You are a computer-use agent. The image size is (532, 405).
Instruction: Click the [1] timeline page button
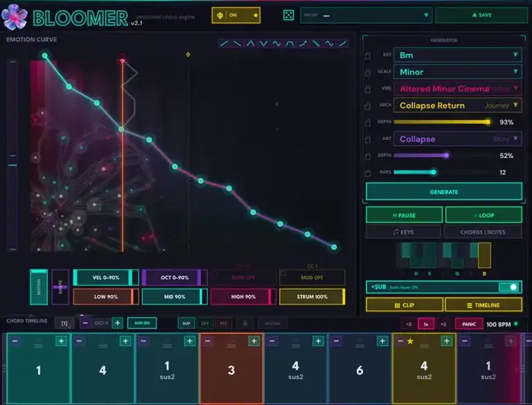tap(64, 323)
